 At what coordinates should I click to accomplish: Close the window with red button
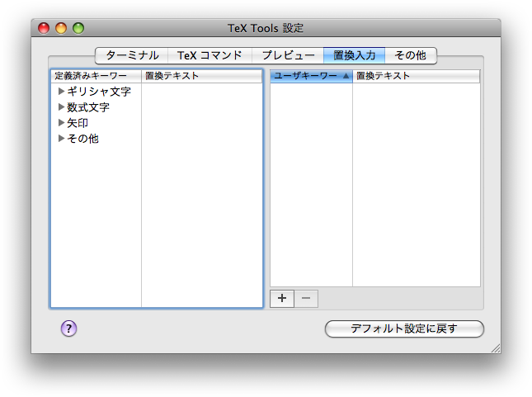pyautogui.click(x=44, y=28)
